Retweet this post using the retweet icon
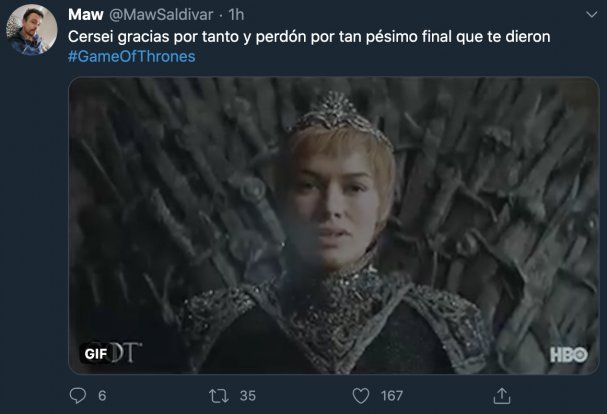The image size is (607, 414). click(x=219, y=396)
